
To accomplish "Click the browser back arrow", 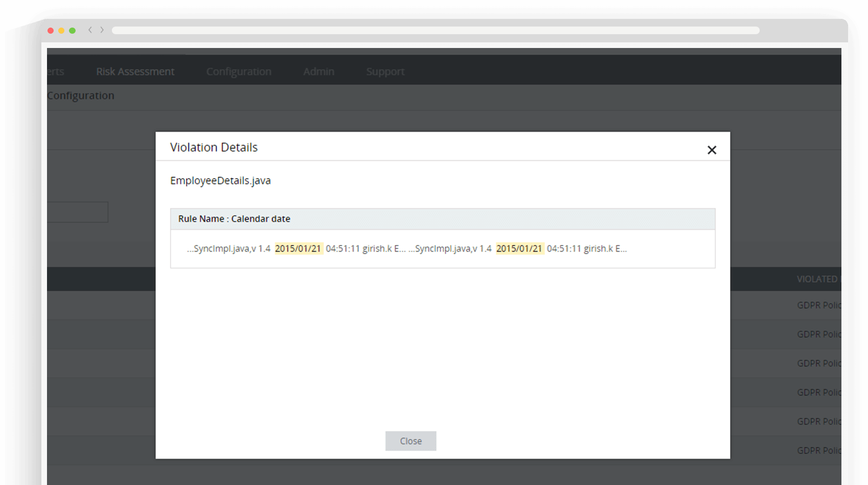I will (x=90, y=30).
